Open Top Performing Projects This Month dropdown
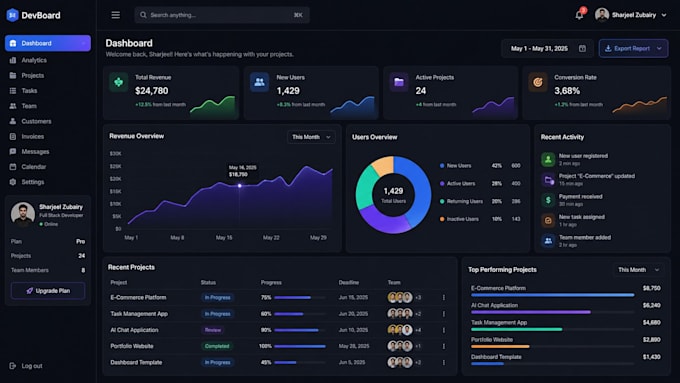Viewport: 680px width, 383px height. click(638, 270)
